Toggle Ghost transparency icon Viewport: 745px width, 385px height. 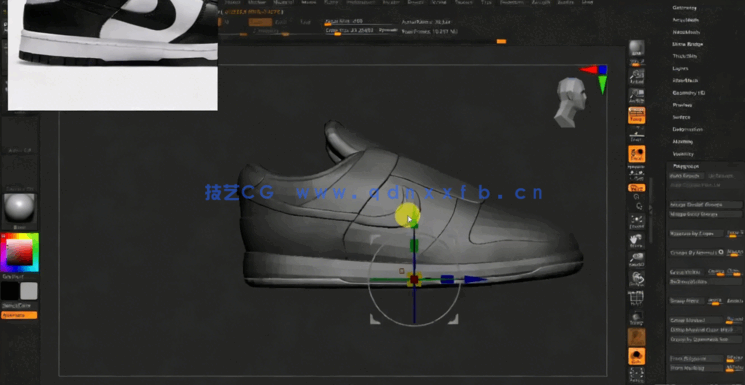(637, 337)
